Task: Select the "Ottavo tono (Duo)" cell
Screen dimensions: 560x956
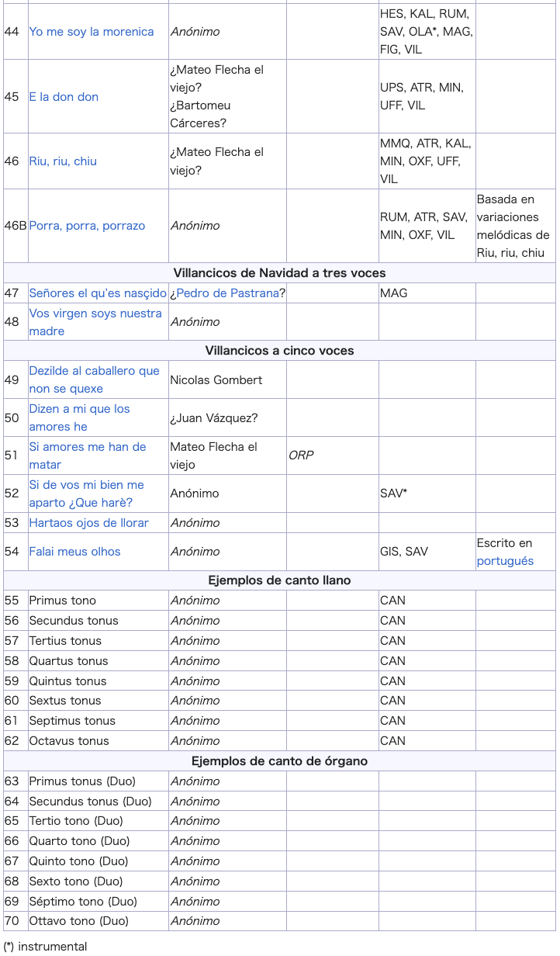Action: pos(99,921)
